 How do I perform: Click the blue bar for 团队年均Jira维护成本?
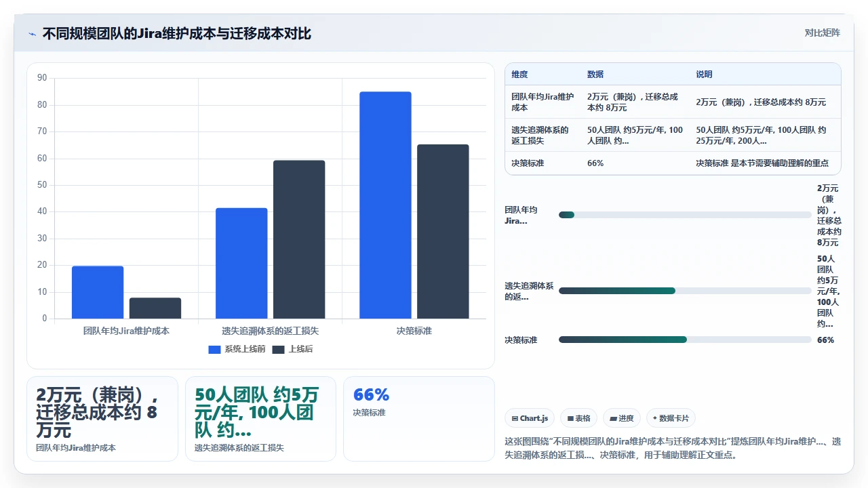tap(98, 292)
